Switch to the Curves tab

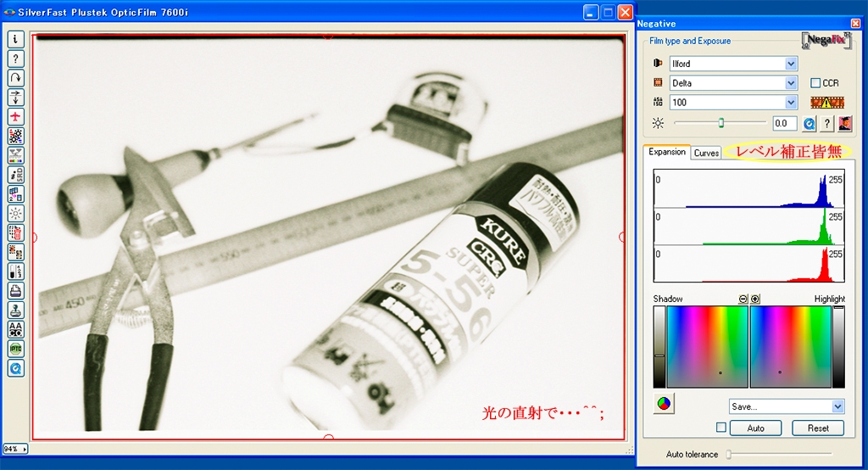(x=706, y=153)
